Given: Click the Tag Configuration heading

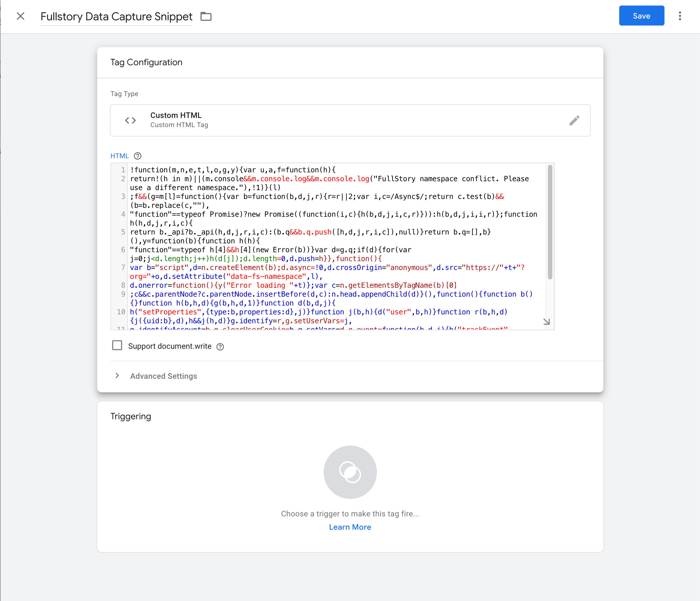Looking at the screenshot, I should [146, 62].
